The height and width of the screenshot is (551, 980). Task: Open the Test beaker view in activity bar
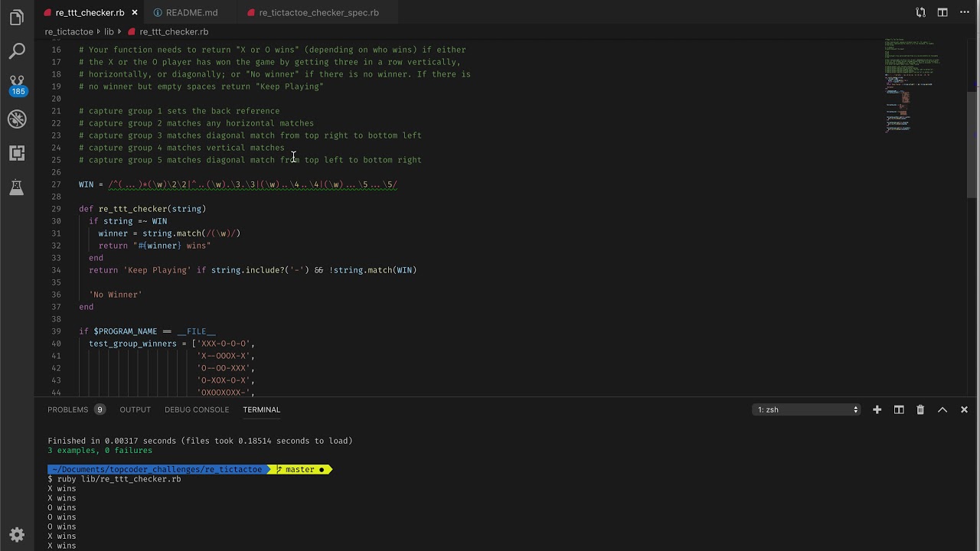(16, 187)
